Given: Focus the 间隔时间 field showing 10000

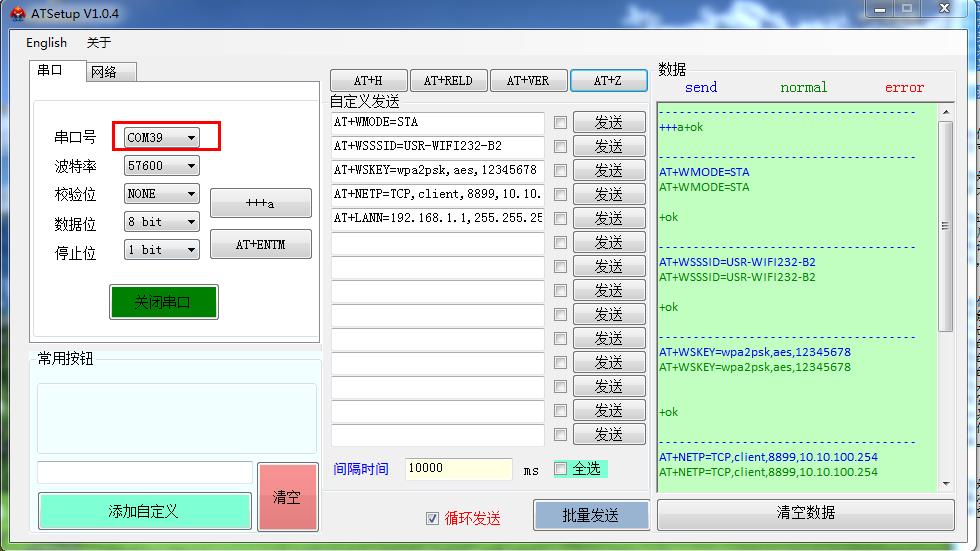Looking at the screenshot, I should (x=459, y=469).
